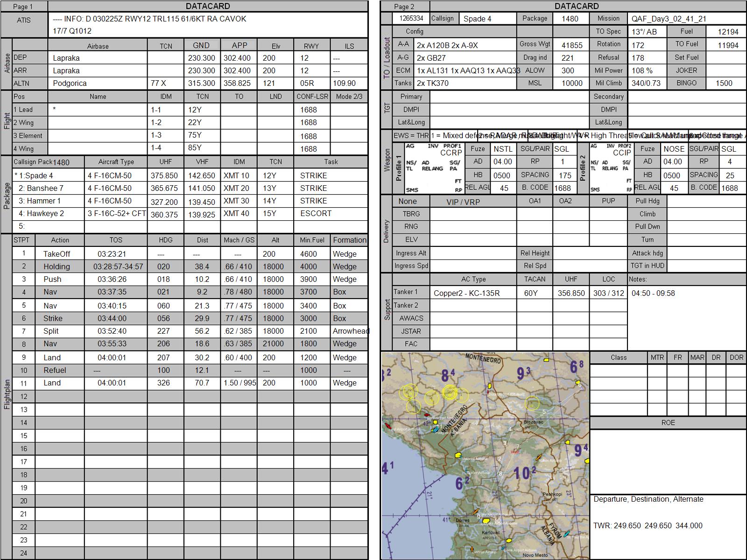Screen dimensions: 747x560
Task: Select the Profile 1 CCRP SMS page image
Action: tap(434, 168)
